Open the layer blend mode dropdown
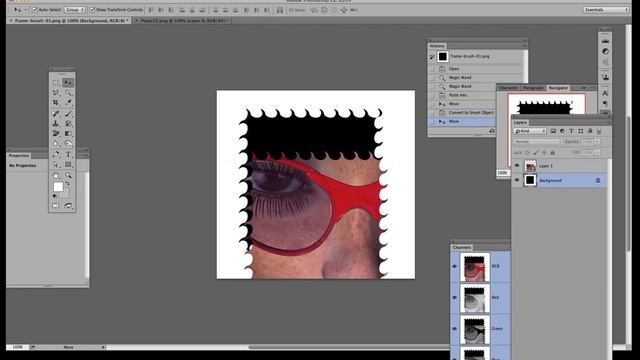The image size is (640, 360). click(x=538, y=142)
